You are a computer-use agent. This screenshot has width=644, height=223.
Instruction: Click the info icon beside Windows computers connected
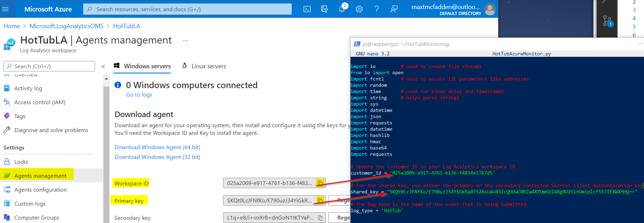[x=118, y=85]
